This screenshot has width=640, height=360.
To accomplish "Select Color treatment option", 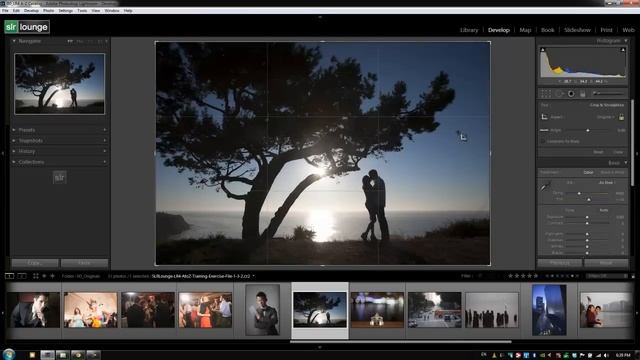I will pyautogui.click(x=588, y=173).
